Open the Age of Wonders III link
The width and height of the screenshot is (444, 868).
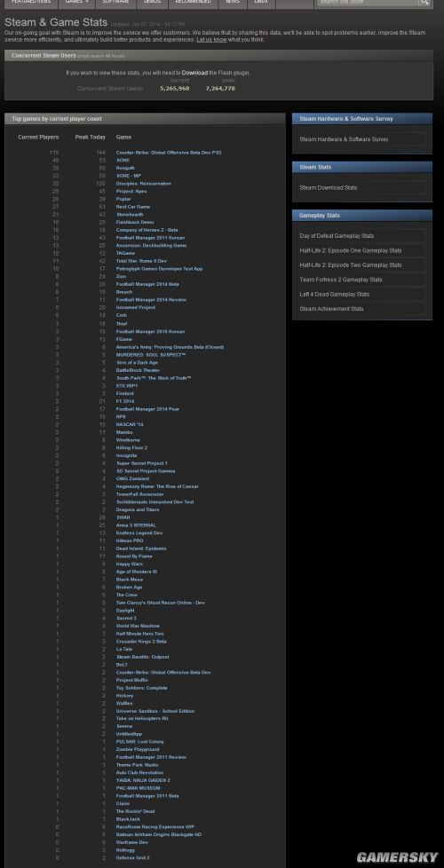click(137, 572)
